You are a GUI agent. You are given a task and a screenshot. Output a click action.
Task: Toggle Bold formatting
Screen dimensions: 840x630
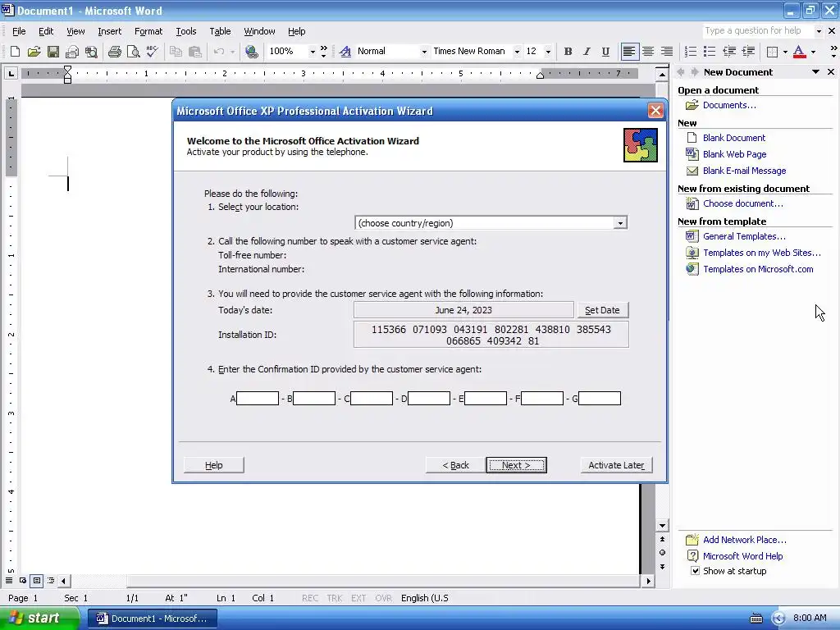568,52
